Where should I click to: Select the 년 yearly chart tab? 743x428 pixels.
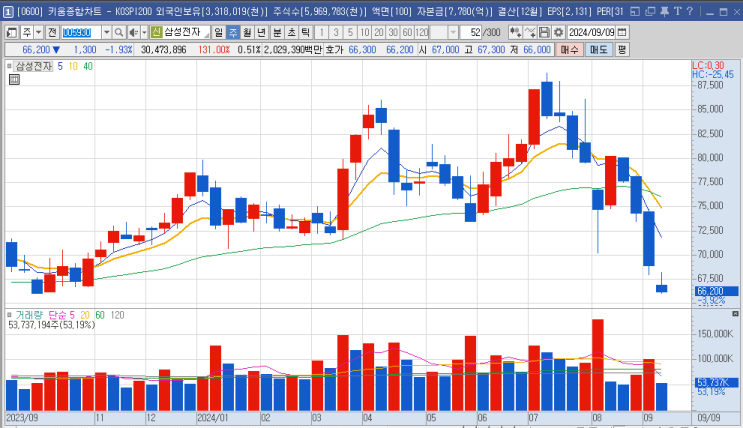[x=261, y=32]
